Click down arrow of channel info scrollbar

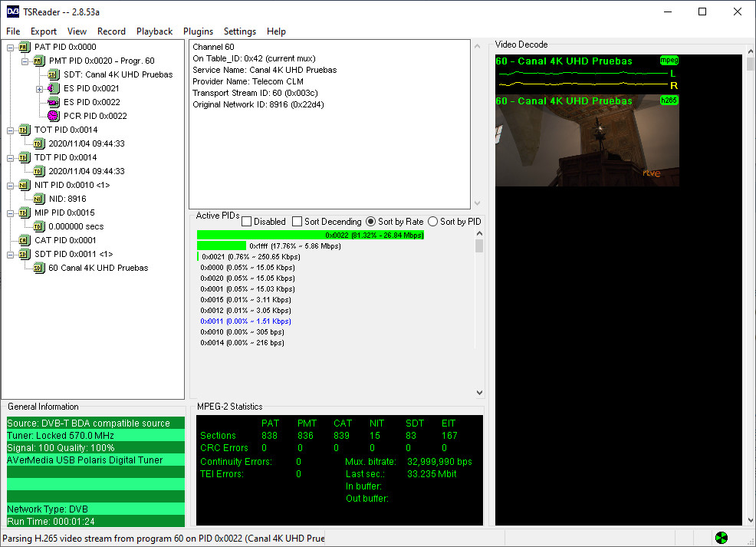(478, 203)
